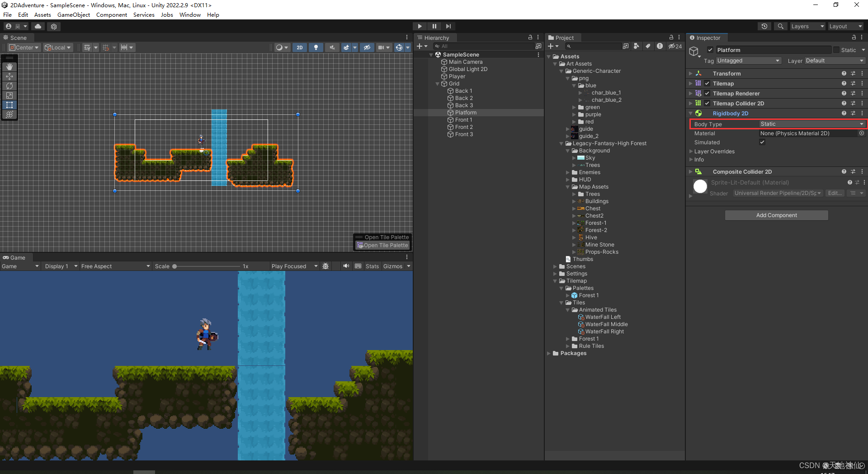Open the Tag dropdown Untagged

tap(749, 61)
